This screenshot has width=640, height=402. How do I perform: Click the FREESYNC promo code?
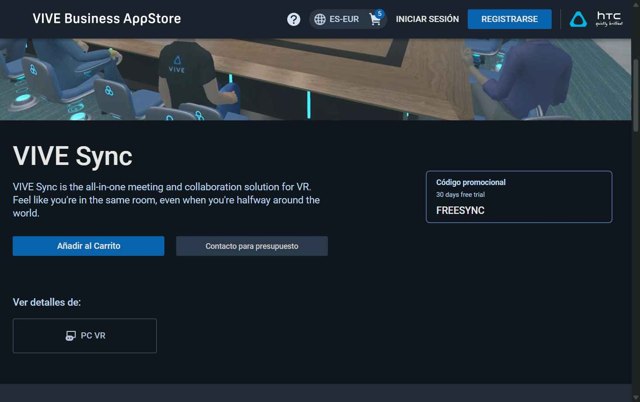click(x=460, y=211)
